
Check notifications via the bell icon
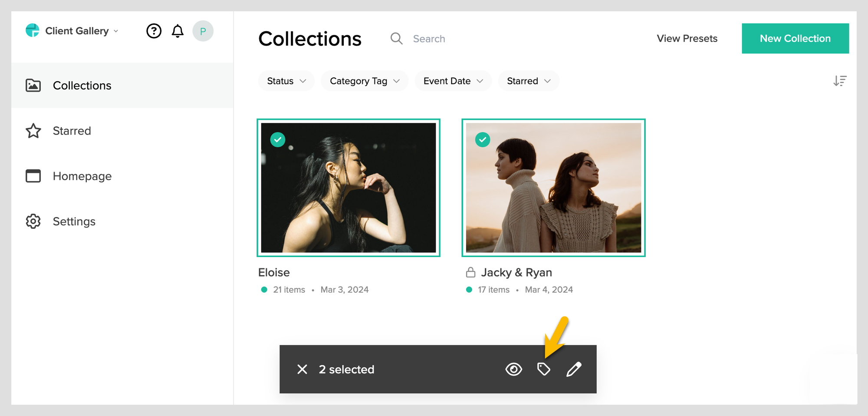pos(178,31)
